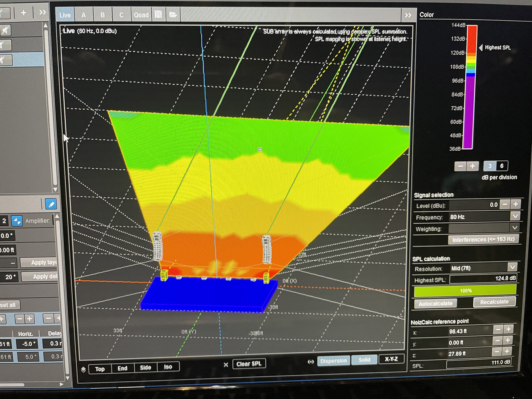Switch to the Quad view tab
The height and width of the screenshot is (399, 532).
(141, 15)
